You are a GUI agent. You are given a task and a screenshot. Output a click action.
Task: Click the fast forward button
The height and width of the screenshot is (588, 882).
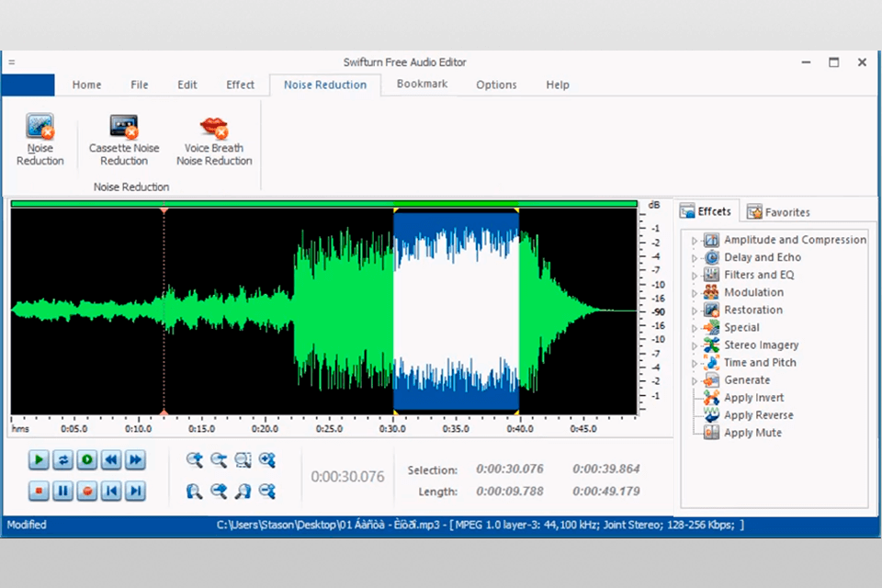[x=135, y=459]
